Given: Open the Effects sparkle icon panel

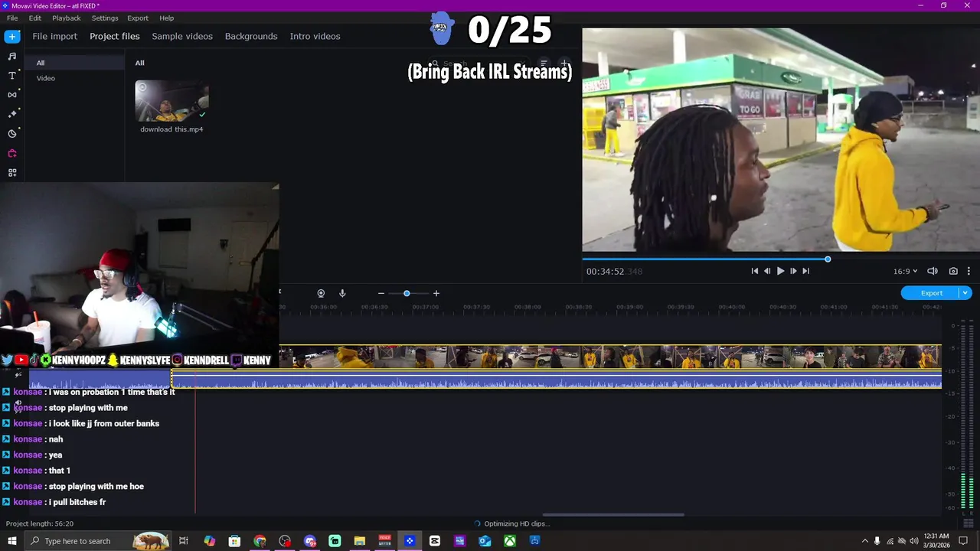Looking at the screenshot, I should [x=11, y=114].
